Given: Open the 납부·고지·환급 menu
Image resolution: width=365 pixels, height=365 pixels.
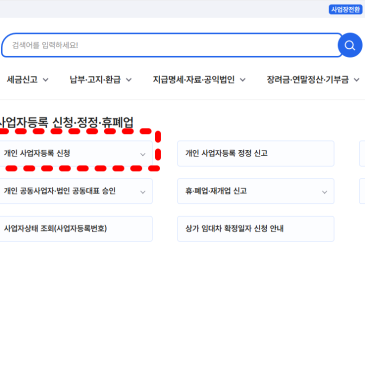Looking at the screenshot, I should 100,80.
